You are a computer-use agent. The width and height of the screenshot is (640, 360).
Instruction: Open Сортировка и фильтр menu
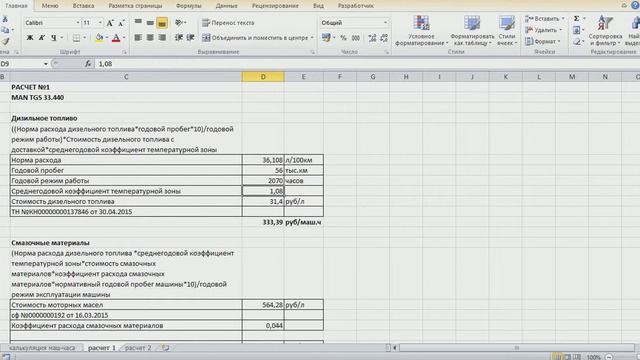click(x=605, y=31)
